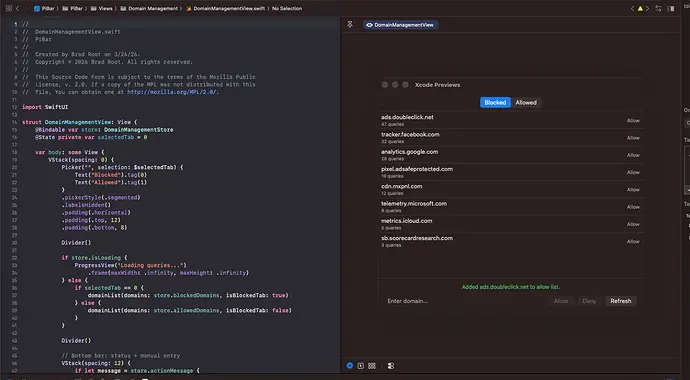The image size is (690, 380).
Task: Select the DomainManagementView preview chip
Action: 400,25
